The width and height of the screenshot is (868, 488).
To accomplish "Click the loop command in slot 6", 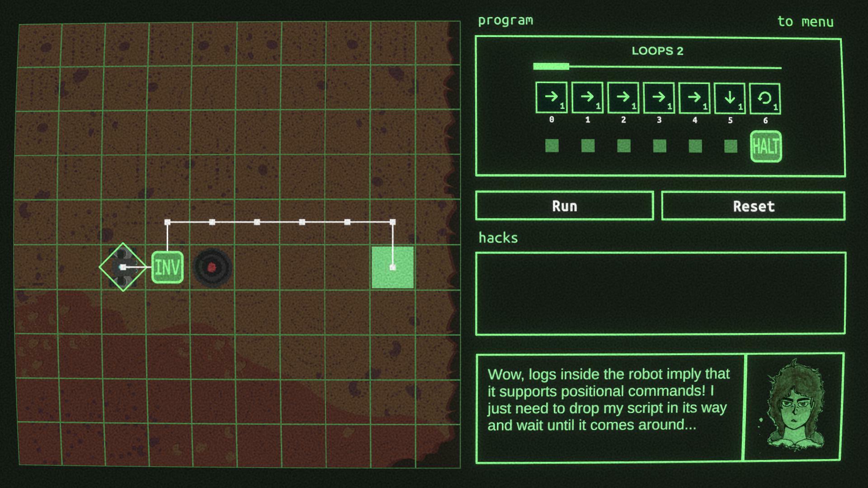I will (x=765, y=98).
